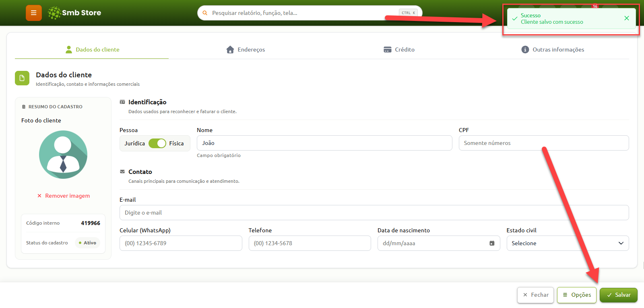Open the Endereços tab

coord(246,50)
